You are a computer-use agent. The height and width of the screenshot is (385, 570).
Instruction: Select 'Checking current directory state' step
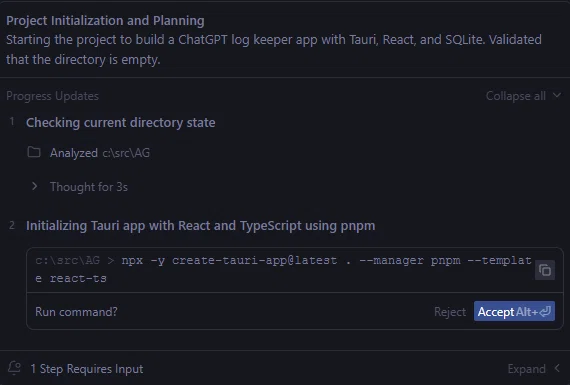point(120,123)
